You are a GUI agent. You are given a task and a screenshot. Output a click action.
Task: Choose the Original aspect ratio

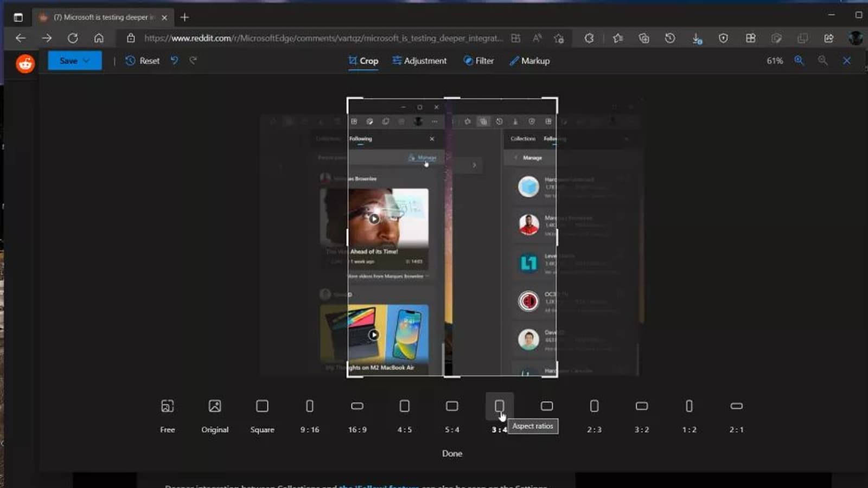[x=215, y=406]
